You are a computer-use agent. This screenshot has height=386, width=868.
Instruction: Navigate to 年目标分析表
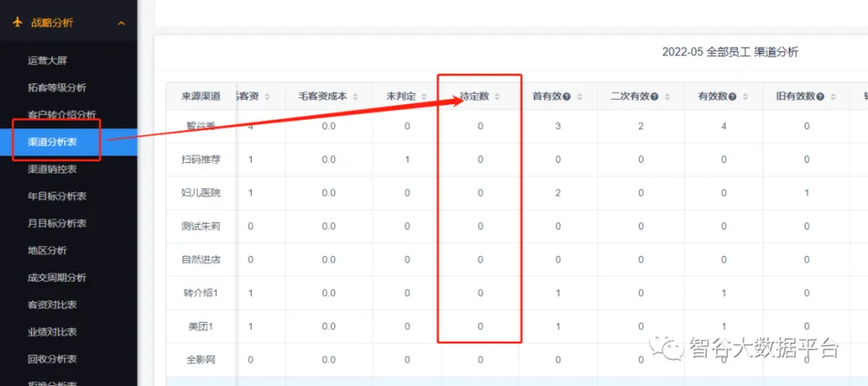pos(56,196)
